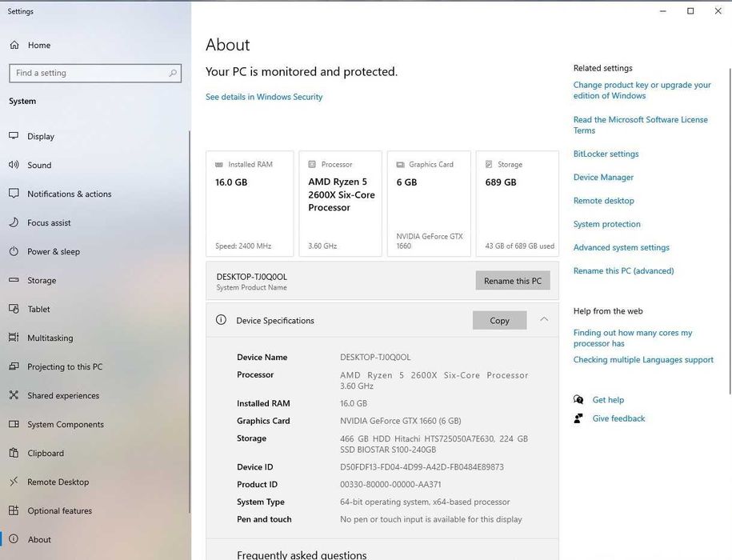
Task: Open the Device Manager link
Action: pyautogui.click(x=603, y=178)
